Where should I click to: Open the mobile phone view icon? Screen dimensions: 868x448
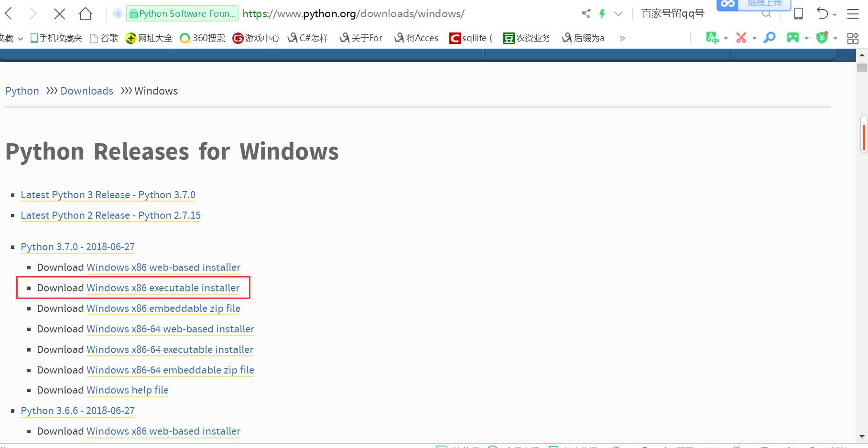(798, 13)
